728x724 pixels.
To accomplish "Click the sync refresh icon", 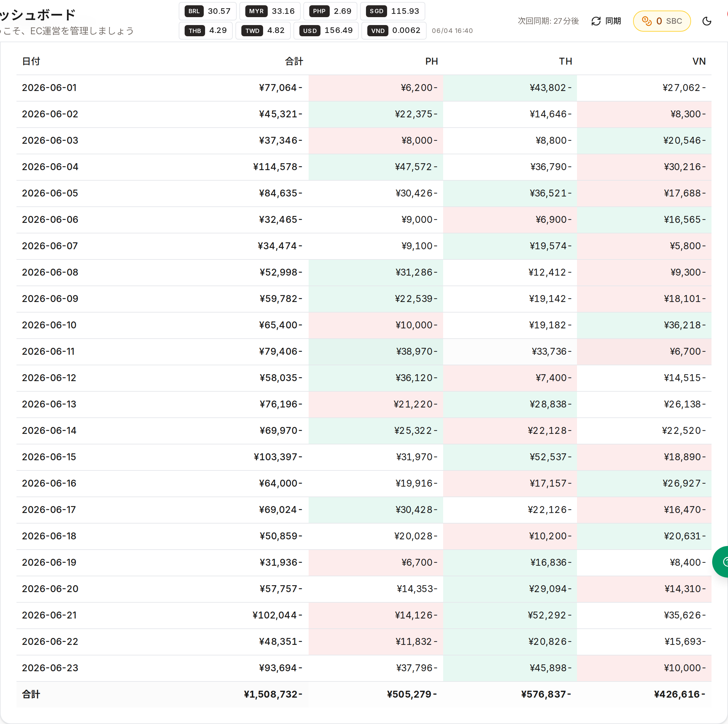I will [x=596, y=21].
